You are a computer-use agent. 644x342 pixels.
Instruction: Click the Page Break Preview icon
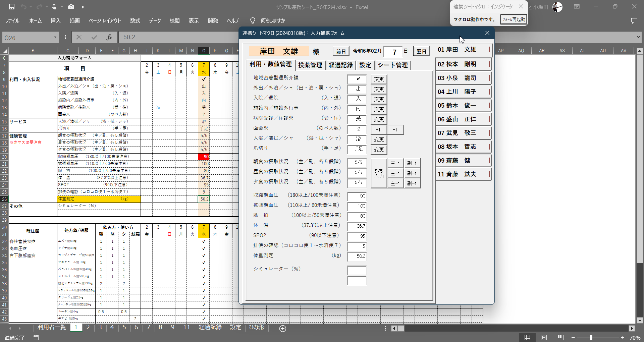pos(560,337)
